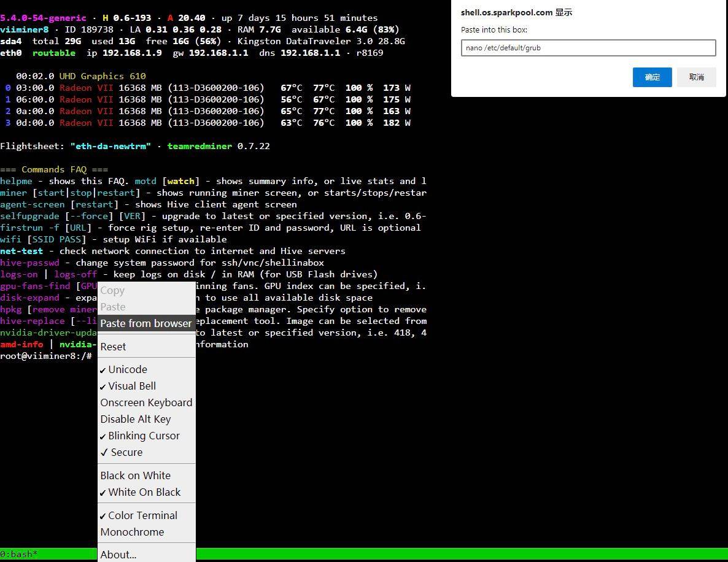Enable Color Terminal mode
This screenshot has width=728, height=562.
(x=142, y=515)
